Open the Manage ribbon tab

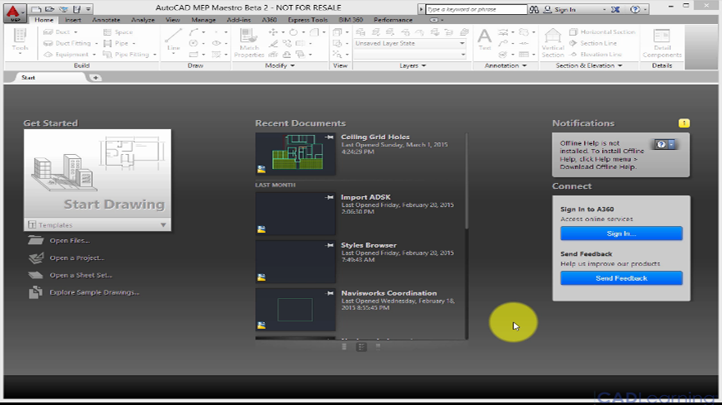(203, 20)
